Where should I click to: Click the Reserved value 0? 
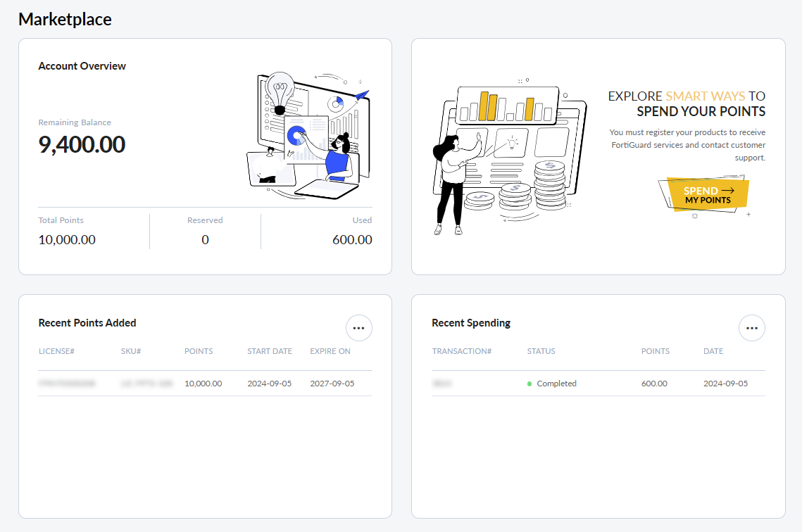[205, 240]
